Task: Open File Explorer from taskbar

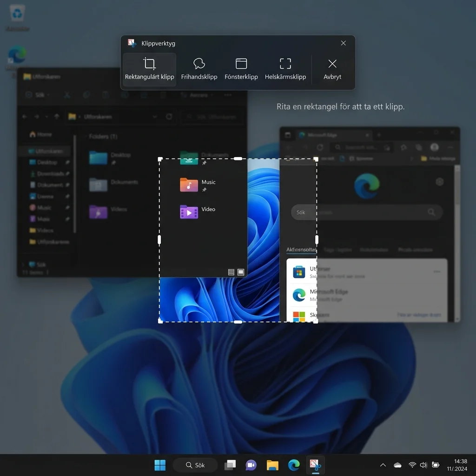Action: [272, 465]
